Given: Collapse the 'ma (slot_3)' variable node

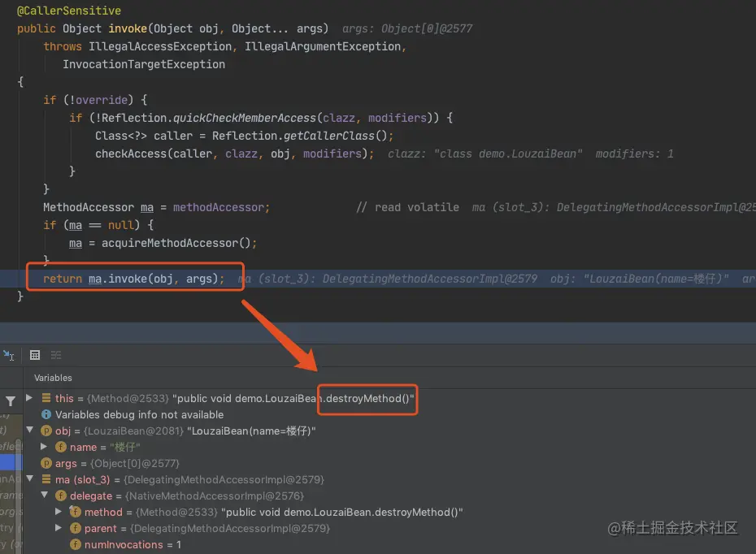Looking at the screenshot, I should (x=29, y=478).
